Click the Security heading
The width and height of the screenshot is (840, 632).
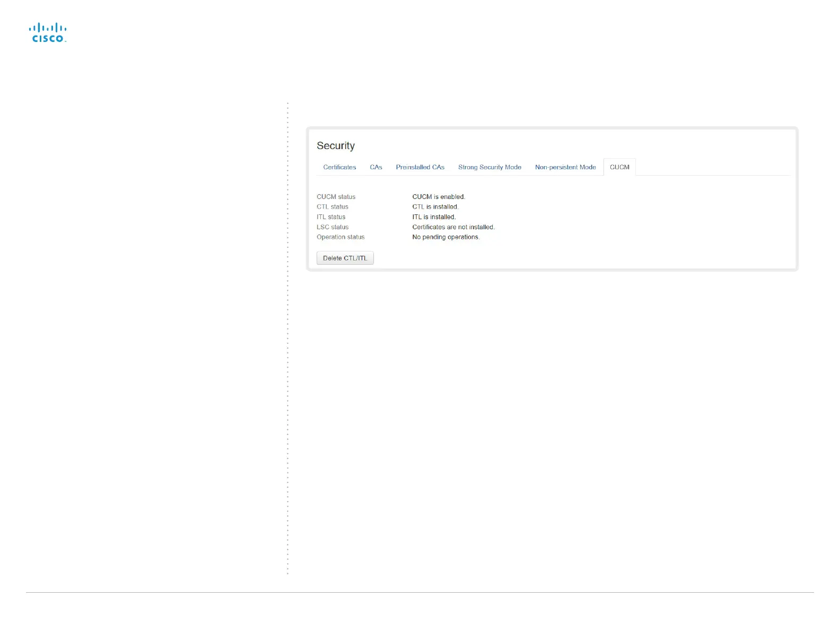[x=336, y=145]
